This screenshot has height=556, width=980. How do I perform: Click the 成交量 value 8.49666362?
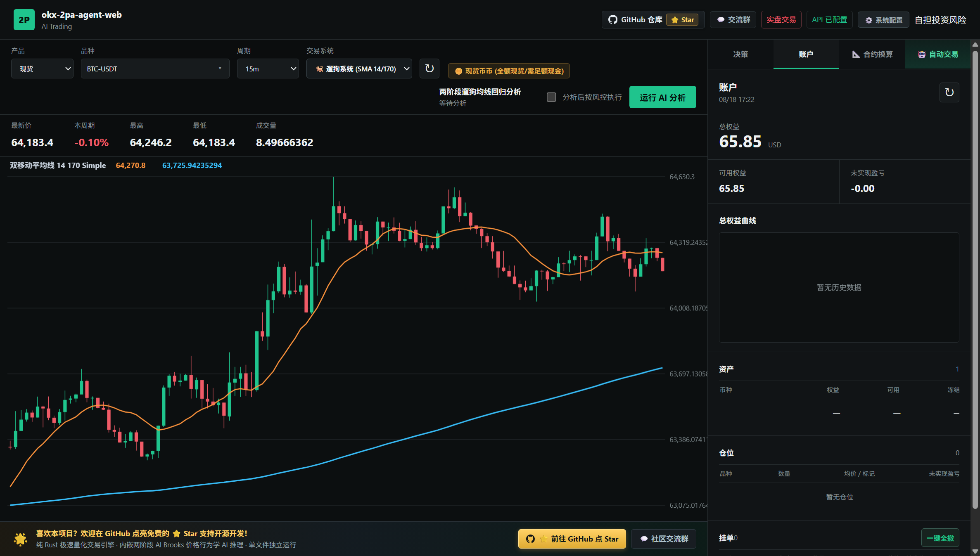pyautogui.click(x=285, y=143)
